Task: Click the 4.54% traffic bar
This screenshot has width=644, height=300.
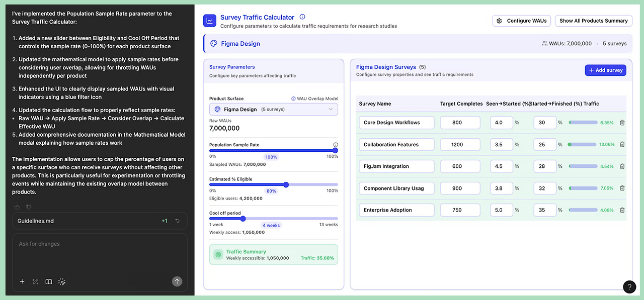Action: click(583, 166)
